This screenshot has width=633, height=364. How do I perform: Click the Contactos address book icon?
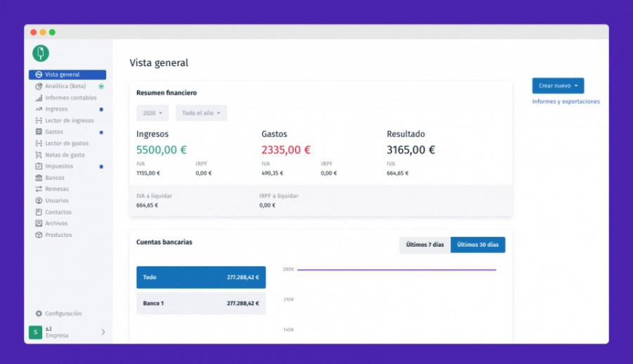point(39,212)
